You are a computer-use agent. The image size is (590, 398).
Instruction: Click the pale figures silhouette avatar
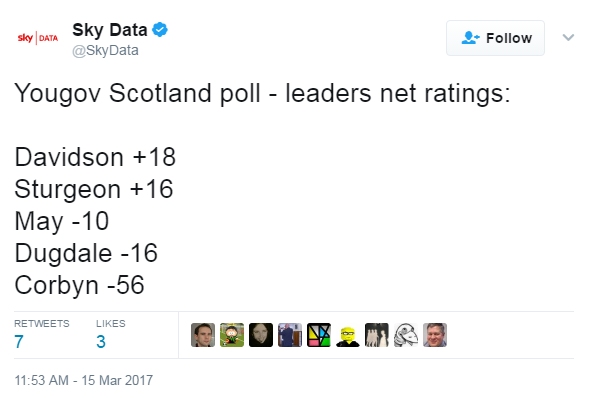point(377,335)
